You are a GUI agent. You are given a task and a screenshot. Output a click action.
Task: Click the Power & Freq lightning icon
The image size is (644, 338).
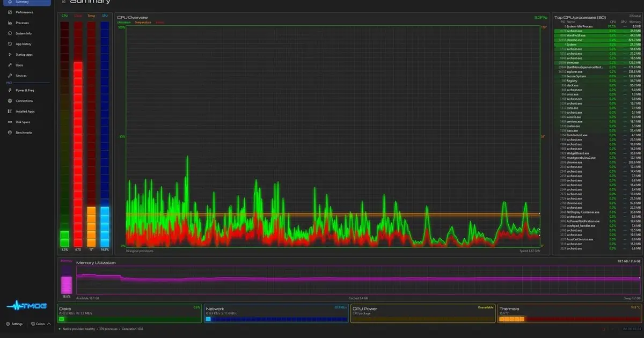(x=10, y=90)
